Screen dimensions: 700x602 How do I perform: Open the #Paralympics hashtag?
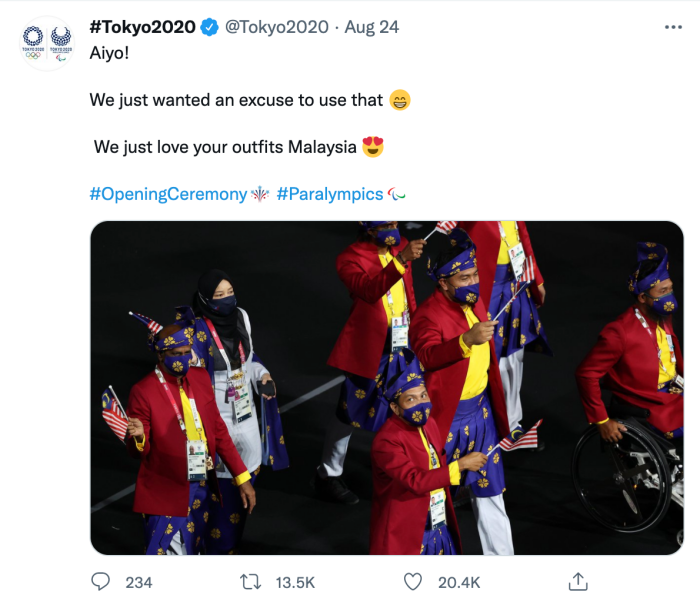(x=329, y=194)
